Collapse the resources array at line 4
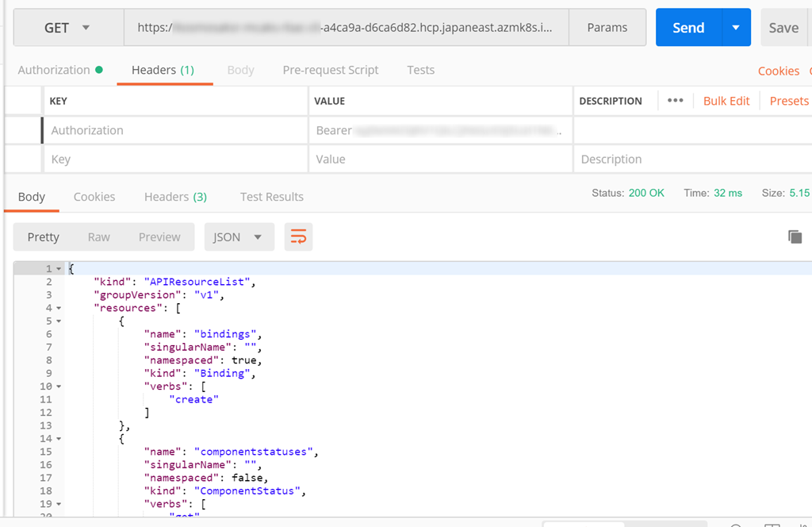 59,308
